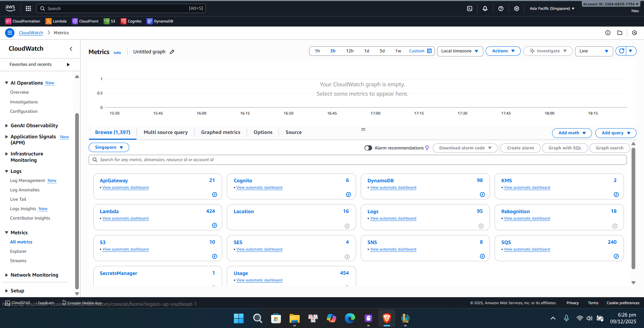Open the Actions dropdown

click(x=503, y=51)
